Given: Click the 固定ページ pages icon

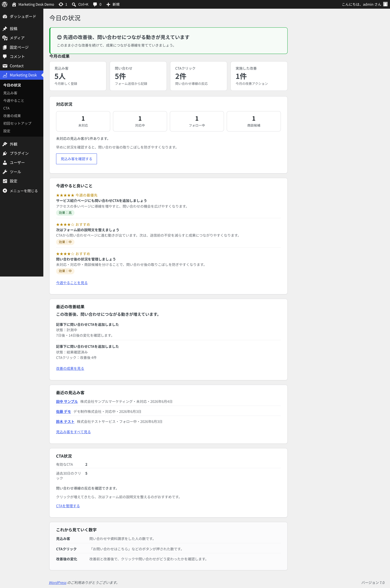Looking at the screenshot, I should click(x=5, y=47).
